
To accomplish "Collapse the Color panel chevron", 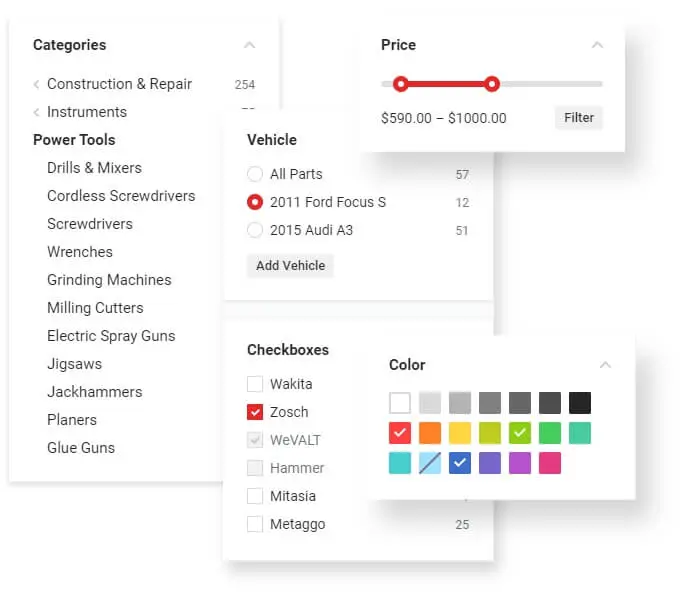I will point(605,365).
